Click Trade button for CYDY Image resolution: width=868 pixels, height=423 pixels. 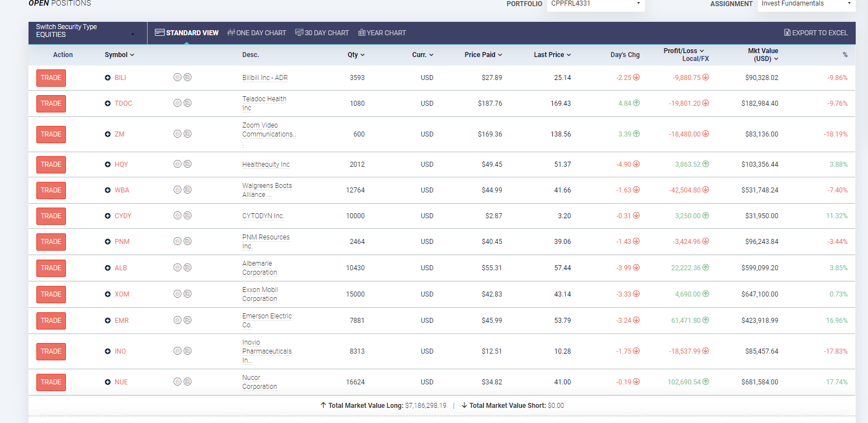(x=51, y=216)
